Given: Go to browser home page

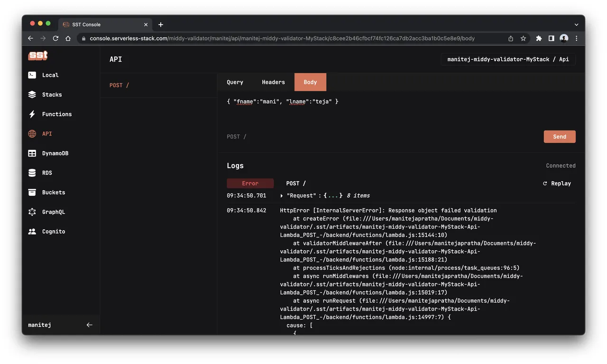Looking at the screenshot, I should (x=68, y=38).
